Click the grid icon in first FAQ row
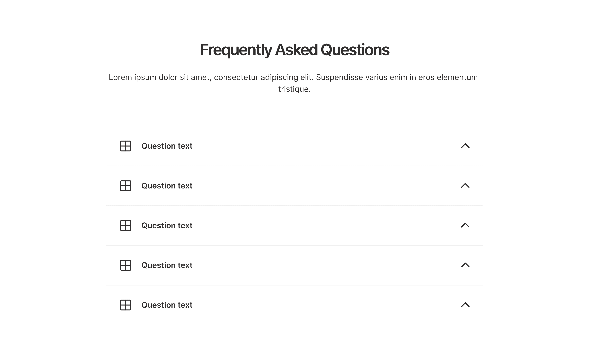 coord(126,146)
